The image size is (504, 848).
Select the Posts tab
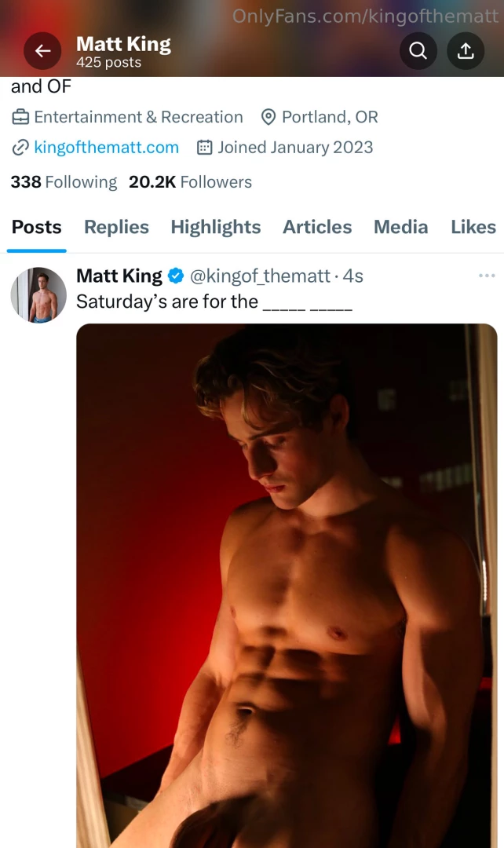pos(36,228)
